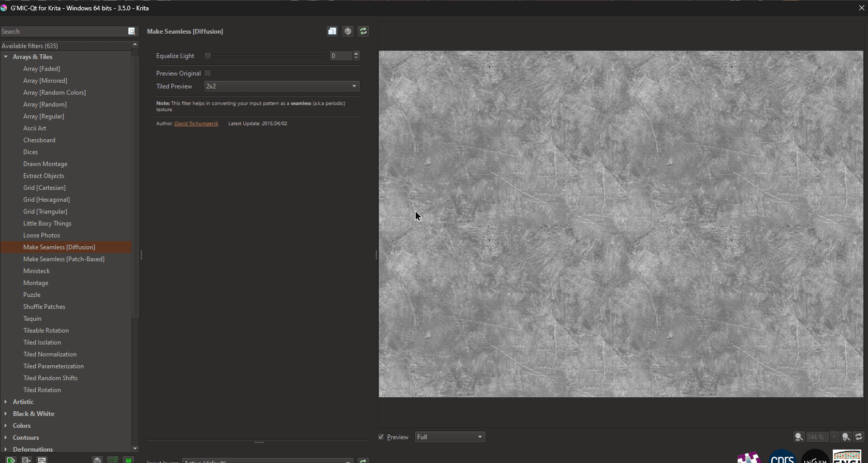
Task: Click the search icon in the filter search box
Action: coord(131,32)
